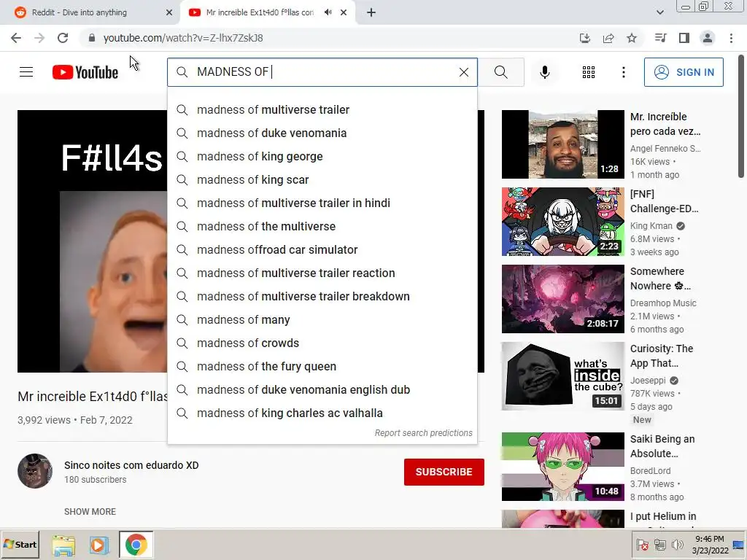Open the media controls icon
This screenshot has width=747, height=560.
[x=660, y=38]
